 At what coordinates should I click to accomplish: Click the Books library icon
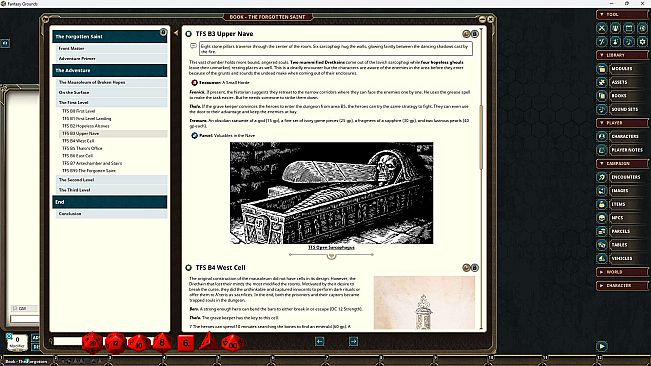(602, 95)
